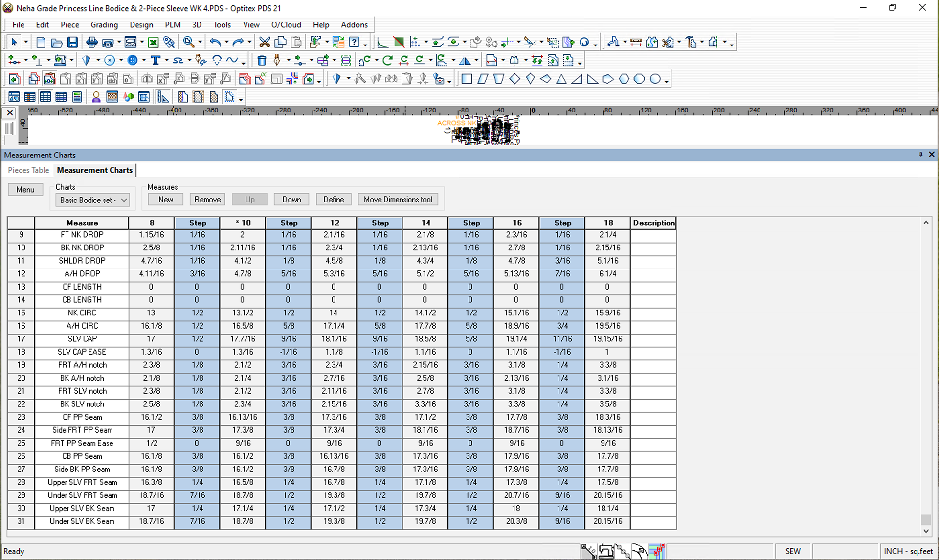Select the Text tool icon
The height and width of the screenshot is (560, 939).
[x=156, y=61]
